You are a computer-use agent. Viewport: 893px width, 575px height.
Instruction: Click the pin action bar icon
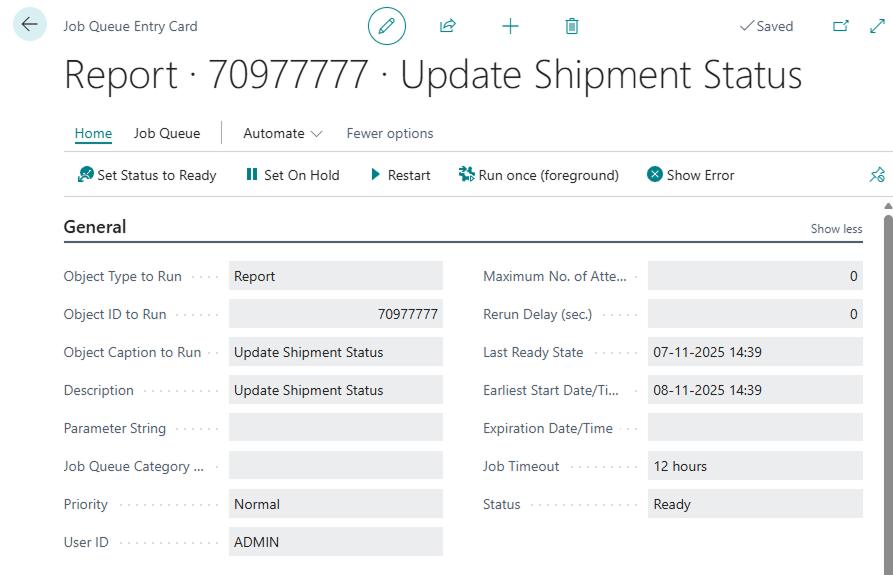point(877,175)
